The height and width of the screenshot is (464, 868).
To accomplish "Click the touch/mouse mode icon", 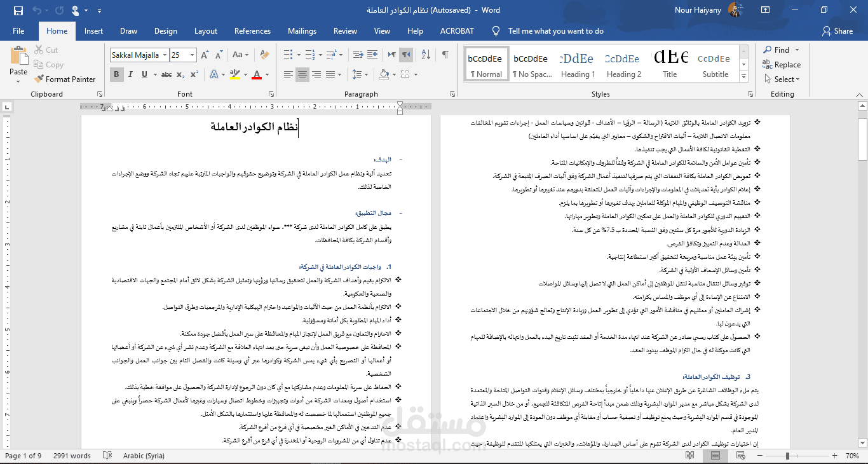I will click(76, 10).
